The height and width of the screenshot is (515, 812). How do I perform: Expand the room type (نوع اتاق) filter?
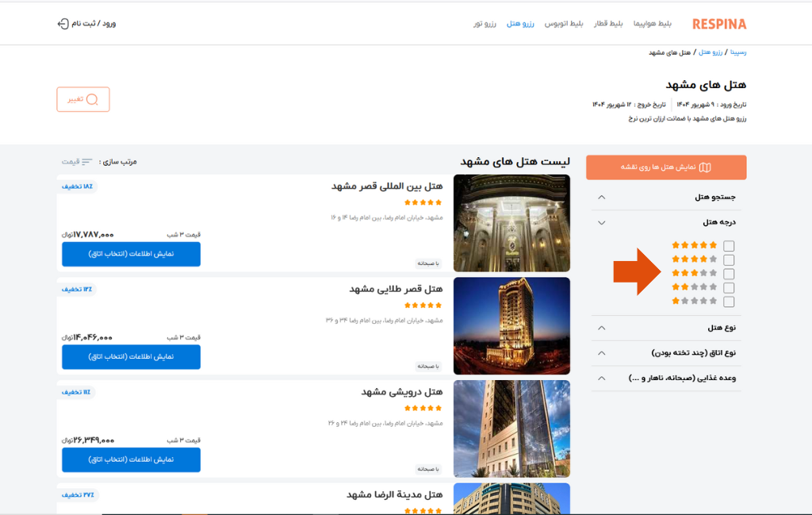601,353
